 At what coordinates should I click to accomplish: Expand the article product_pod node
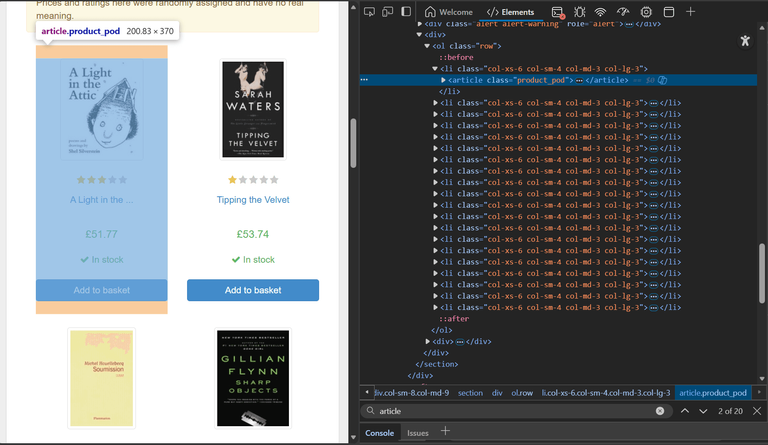[x=443, y=80]
